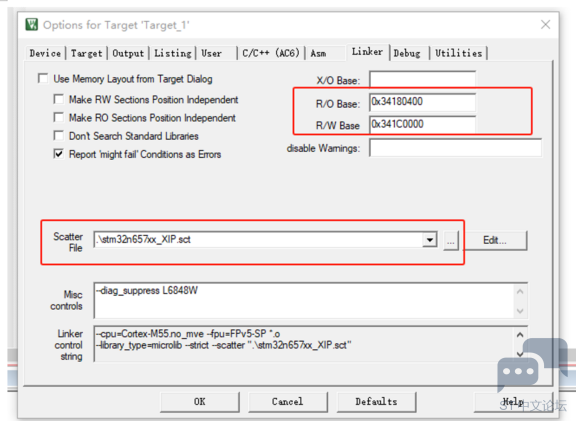This screenshot has width=576, height=421.
Task: Click the disable Warnings input field
Action: click(455, 148)
